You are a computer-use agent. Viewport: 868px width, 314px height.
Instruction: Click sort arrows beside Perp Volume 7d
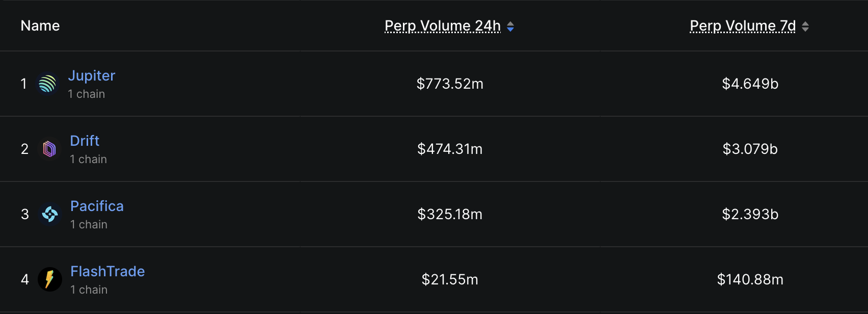[805, 27]
